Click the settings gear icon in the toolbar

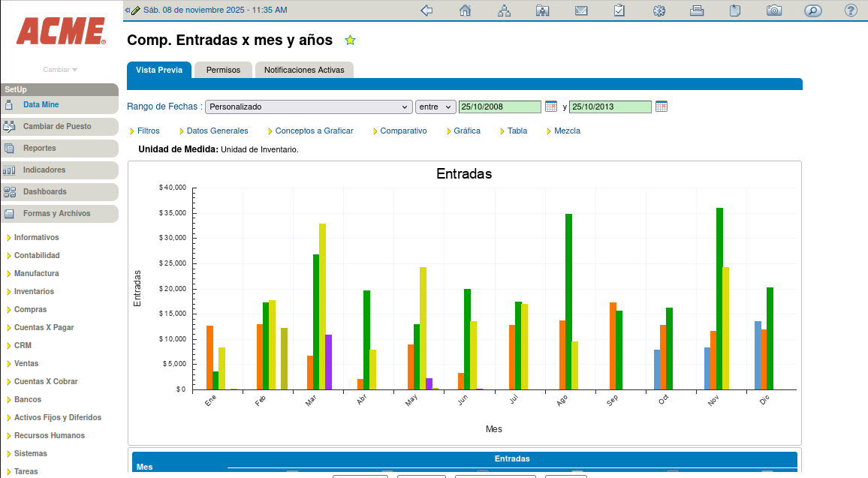point(659,10)
